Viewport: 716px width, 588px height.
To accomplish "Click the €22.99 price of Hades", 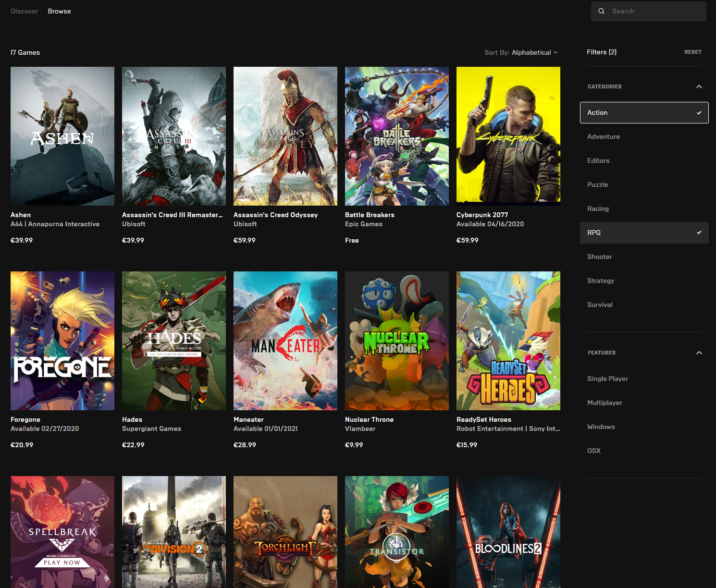I will tap(133, 445).
